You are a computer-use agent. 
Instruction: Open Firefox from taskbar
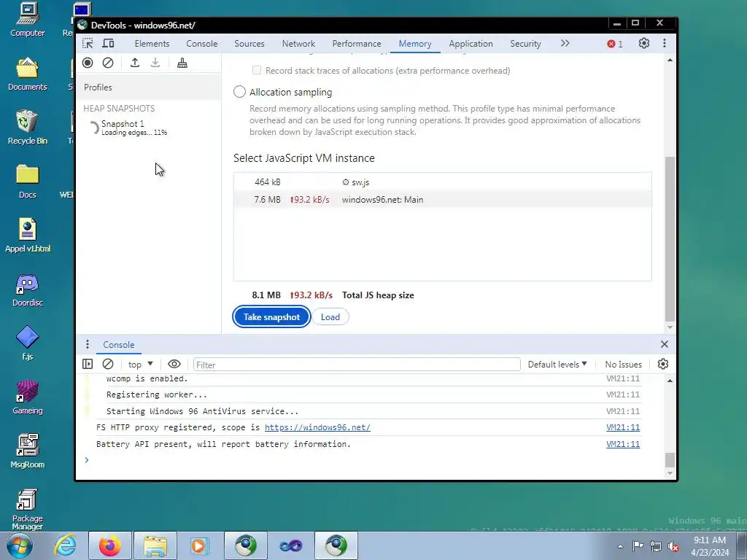pos(109,545)
